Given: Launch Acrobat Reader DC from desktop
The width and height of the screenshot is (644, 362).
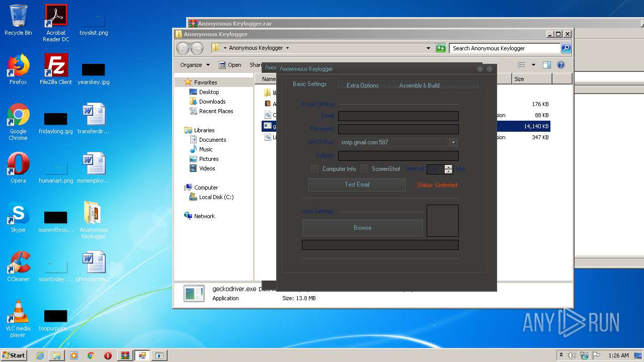Looking at the screenshot, I should pyautogui.click(x=56, y=23).
